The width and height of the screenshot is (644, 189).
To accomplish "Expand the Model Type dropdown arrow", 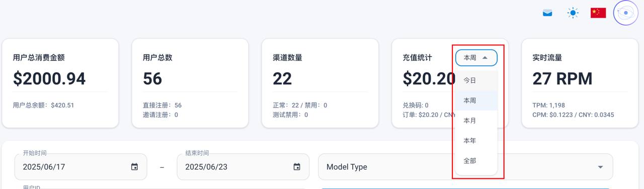I will coord(600,167).
